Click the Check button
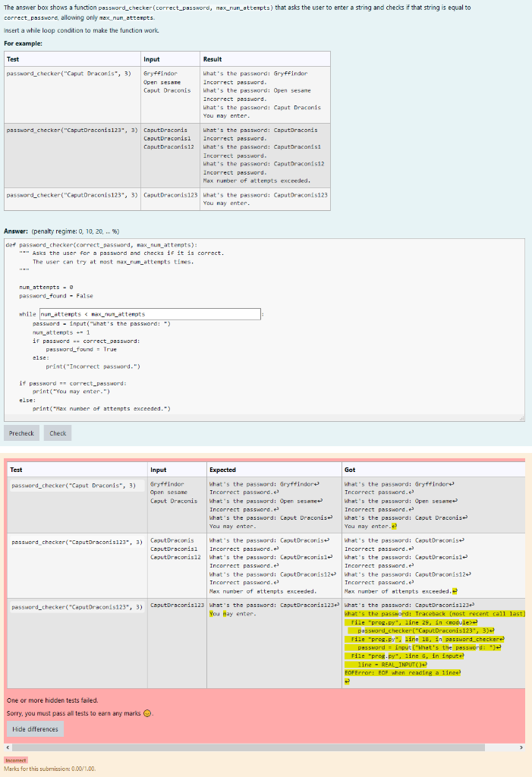The height and width of the screenshot is (777, 532). [58, 433]
